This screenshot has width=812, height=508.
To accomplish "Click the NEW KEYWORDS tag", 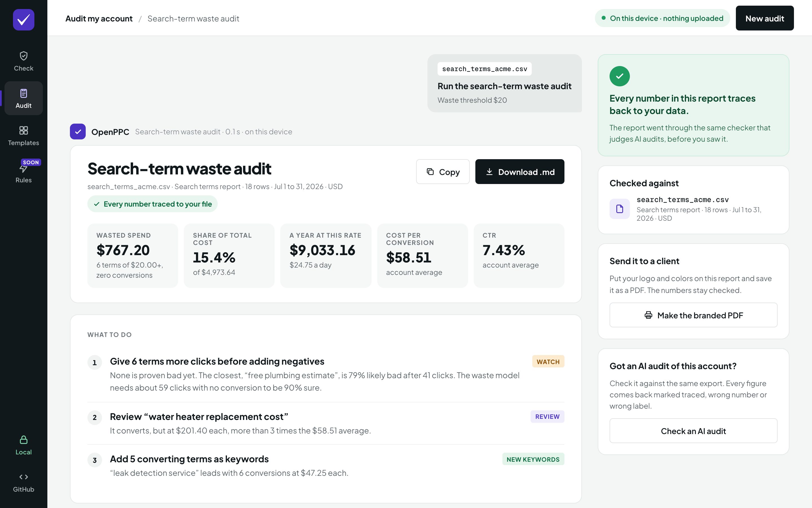I will pos(533,459).
